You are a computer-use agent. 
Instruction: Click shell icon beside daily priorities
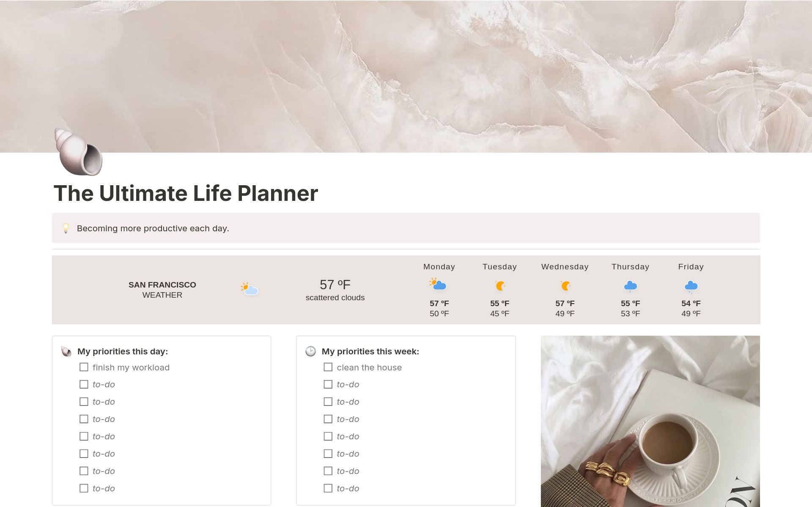click(x=66, y=351)
